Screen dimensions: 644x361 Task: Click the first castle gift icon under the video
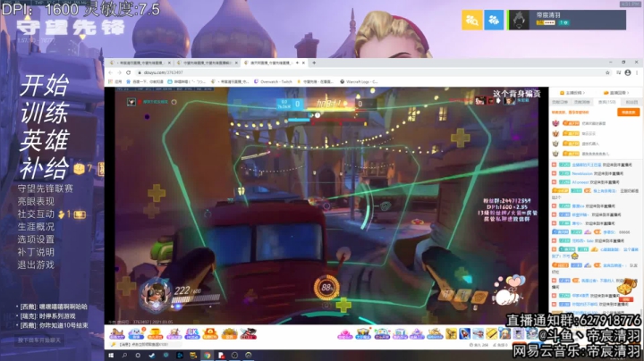coord(116,334)
